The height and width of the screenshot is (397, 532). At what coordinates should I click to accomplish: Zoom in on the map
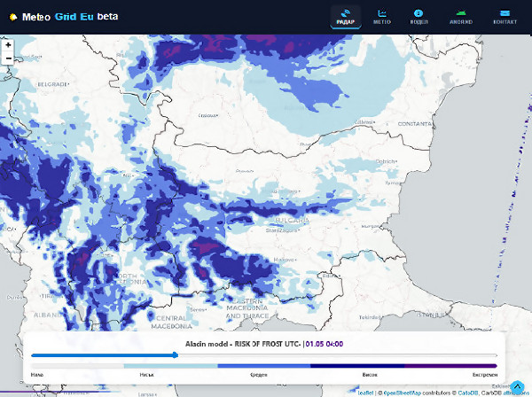pos(8,44)
